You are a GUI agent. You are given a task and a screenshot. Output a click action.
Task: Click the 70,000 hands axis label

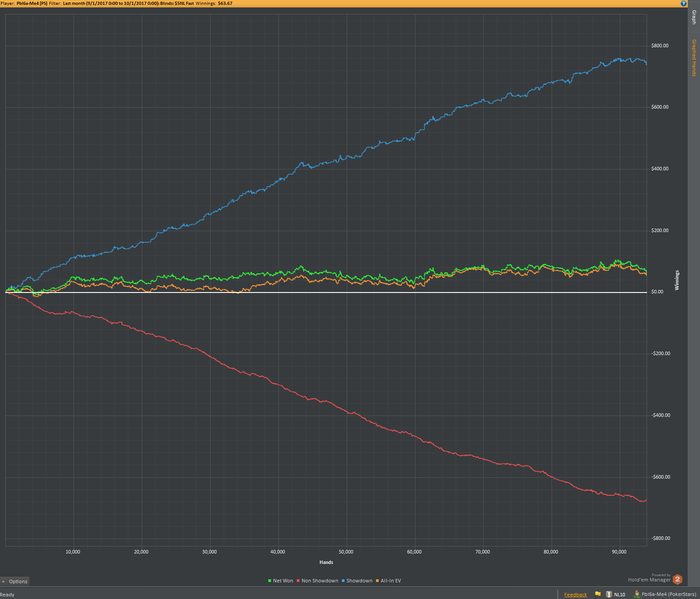(x=483, y=552)
